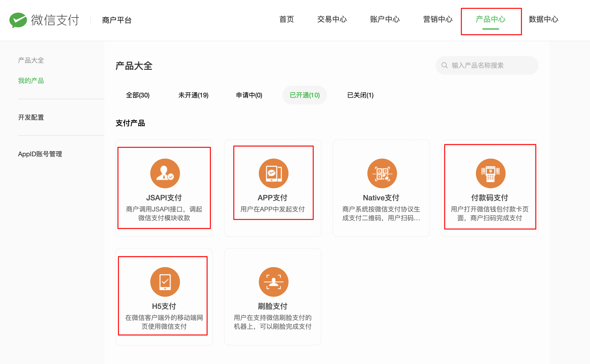The width and height of the screenshot is (590, 364).
Task: Click the Native支付 QR code icon
Action: click(382, 173)
